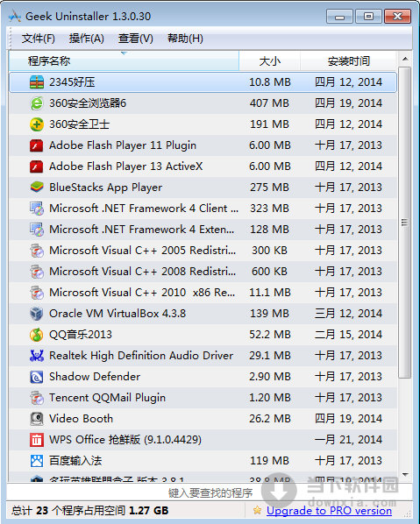Click the 一月 21, 2014 install date
Image resolution: width=420 pixels, height=524 pixels.
coord(348,440)
